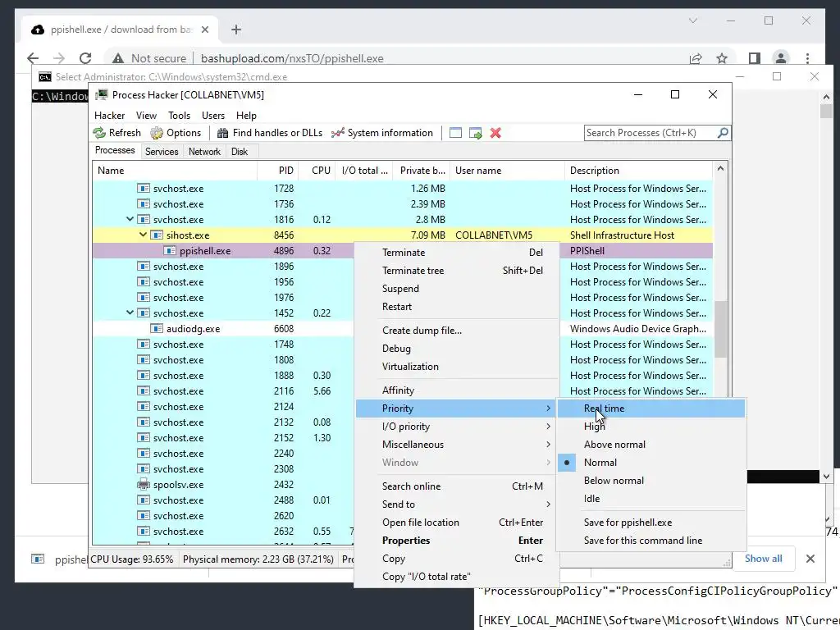Choose Create dump file from menu
The height and width of the screenshot is (630, 840).
click(x=456, y=331)
